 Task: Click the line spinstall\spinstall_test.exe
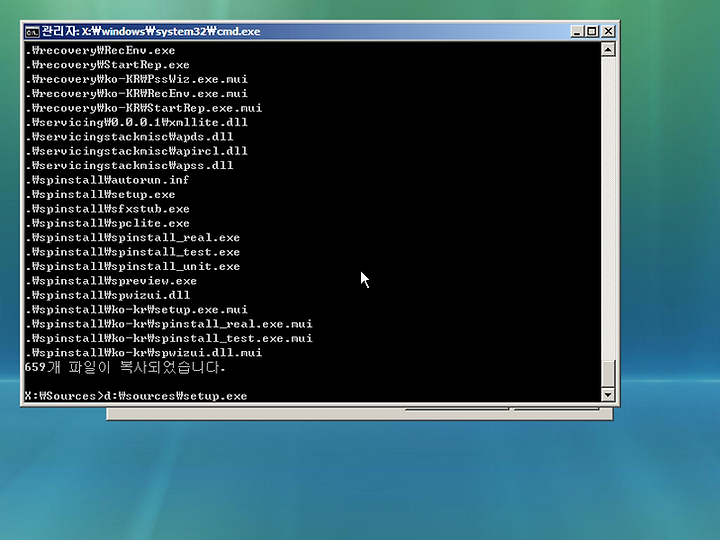[x=133, y=252]
